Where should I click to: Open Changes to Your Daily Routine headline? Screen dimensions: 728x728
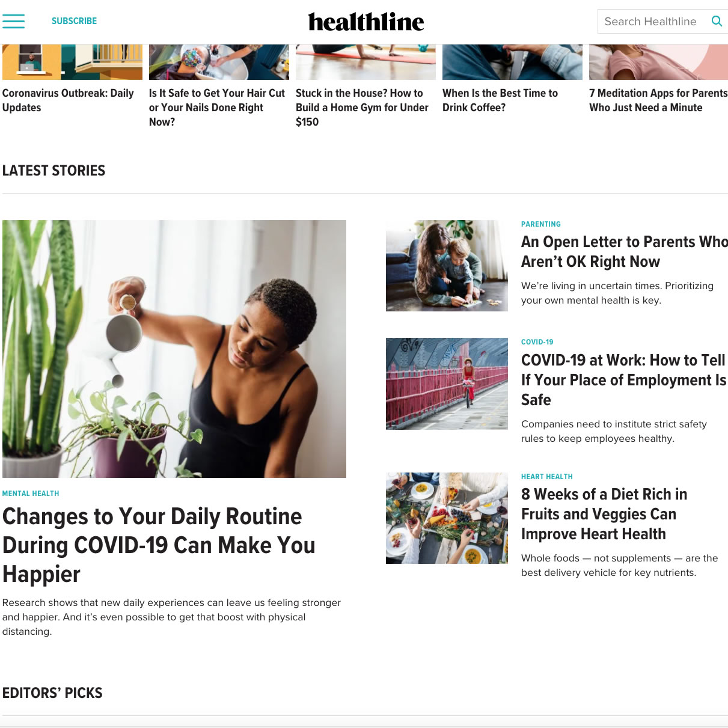point(159,545)
